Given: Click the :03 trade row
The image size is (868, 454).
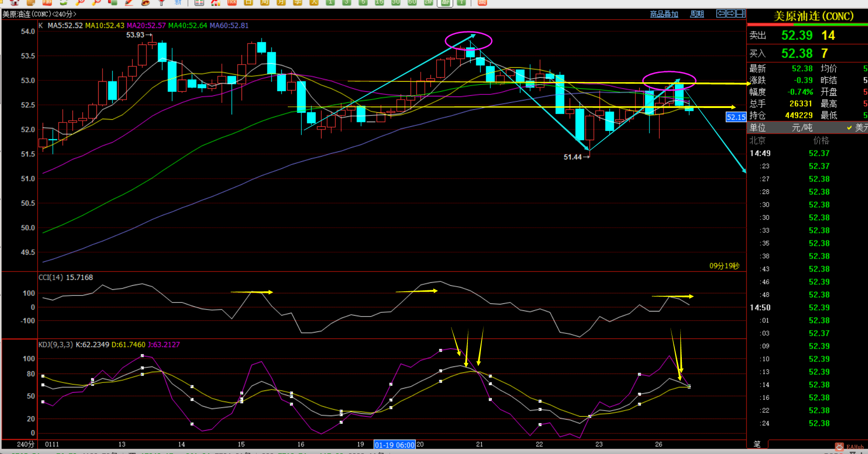Looking at the screenshot, I should click(x=807, y=333).
